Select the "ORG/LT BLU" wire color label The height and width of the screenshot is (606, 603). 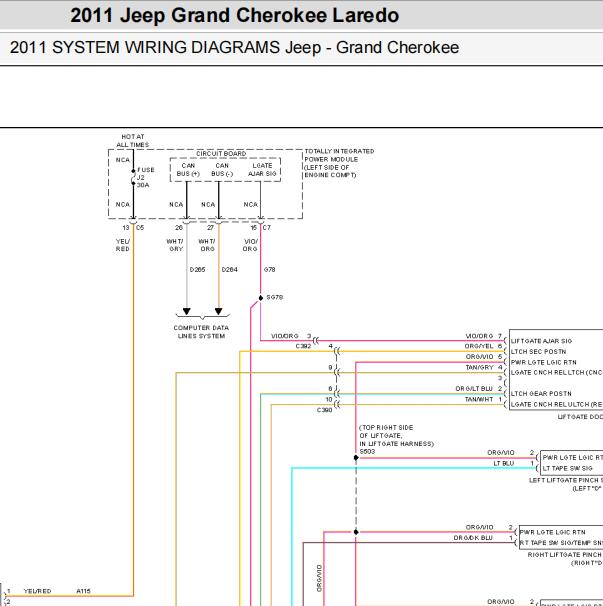click(x=474, y=389)
